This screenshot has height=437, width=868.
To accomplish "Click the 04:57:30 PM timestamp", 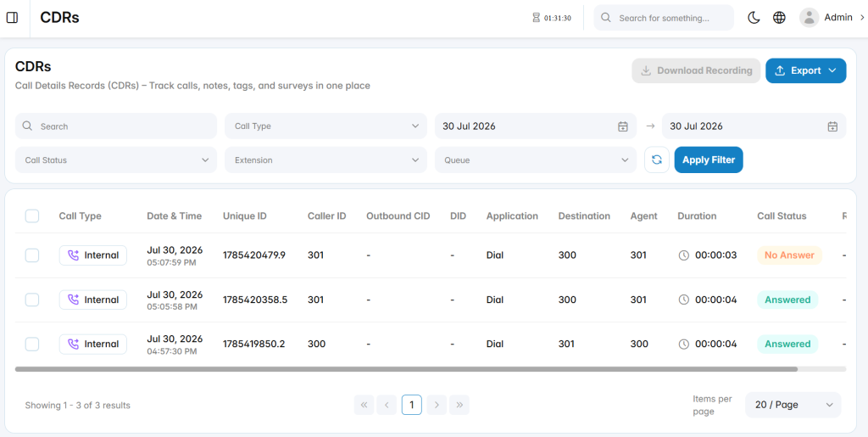I will [171, 351].
